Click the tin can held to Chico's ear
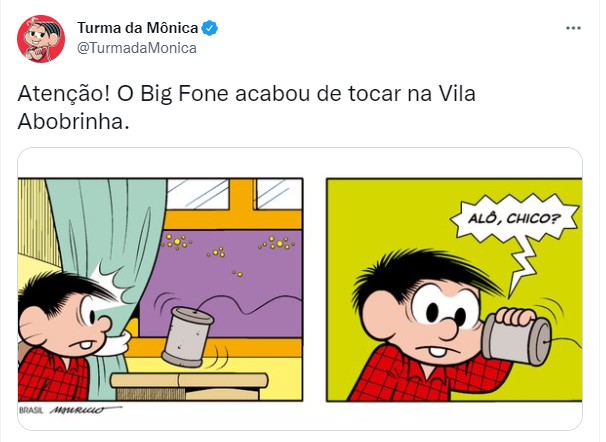The image size is (606, 442). (x=516, y=340)
